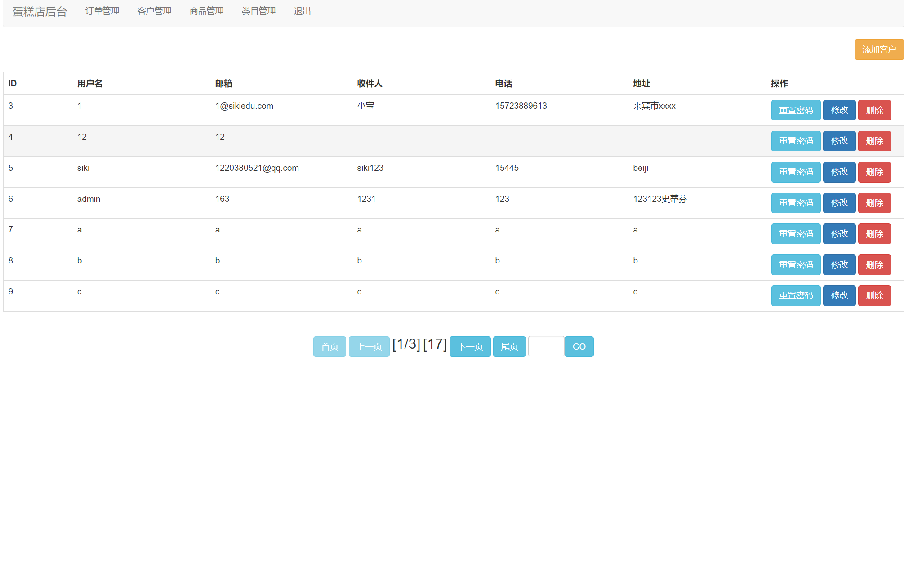The width and height of the screenshot is (913, 588).
Task: Click the 添加客户 button
Action: (878, 49)
